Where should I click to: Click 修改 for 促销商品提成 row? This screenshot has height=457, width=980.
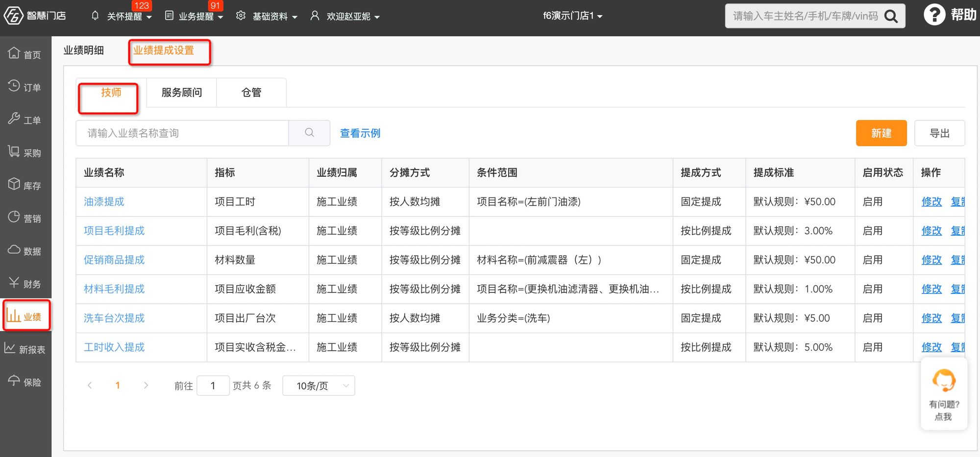tap(931, 260)
